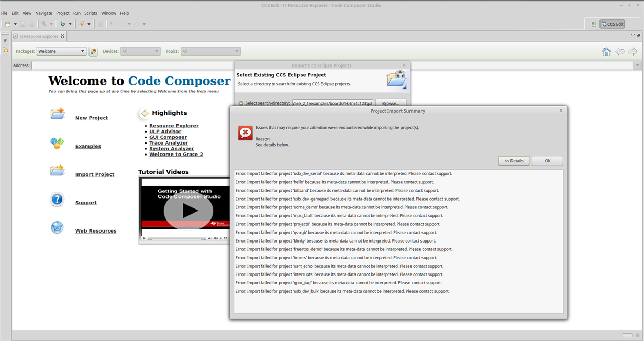Open the Navigate menu
The height and width of the screenshot is (341, 644).
(44, 13)
